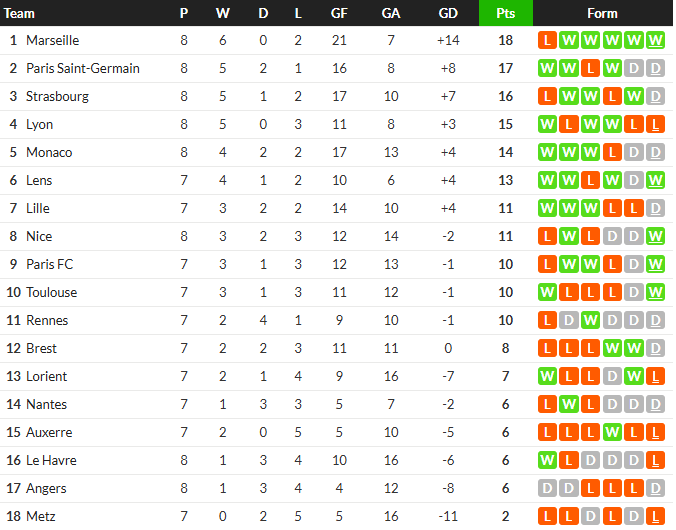Click Lens' red L form badge
Viewport: 676px width, 530px height.
click(x=590, y=180)
